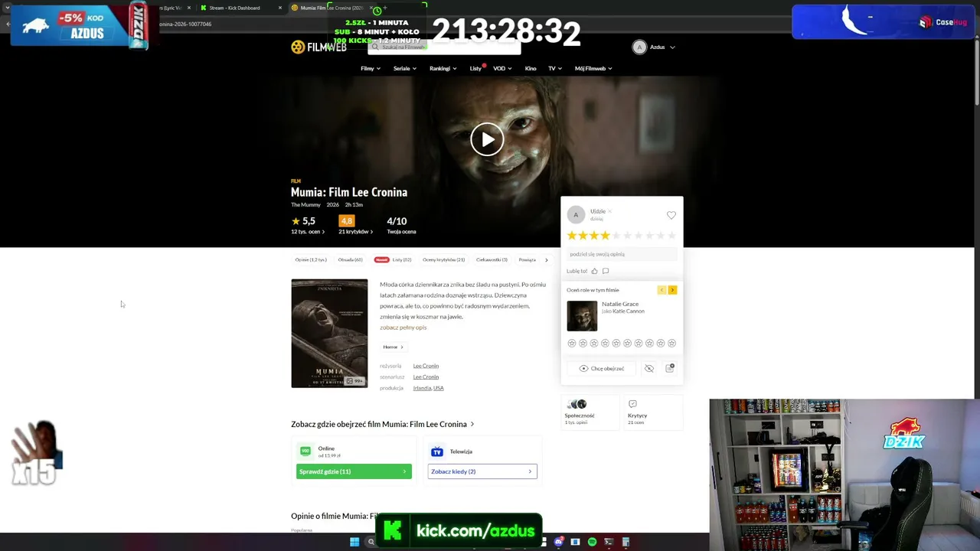
Task: Click the green Sprawdź gdzie (11) button
Action: [354, 471]
